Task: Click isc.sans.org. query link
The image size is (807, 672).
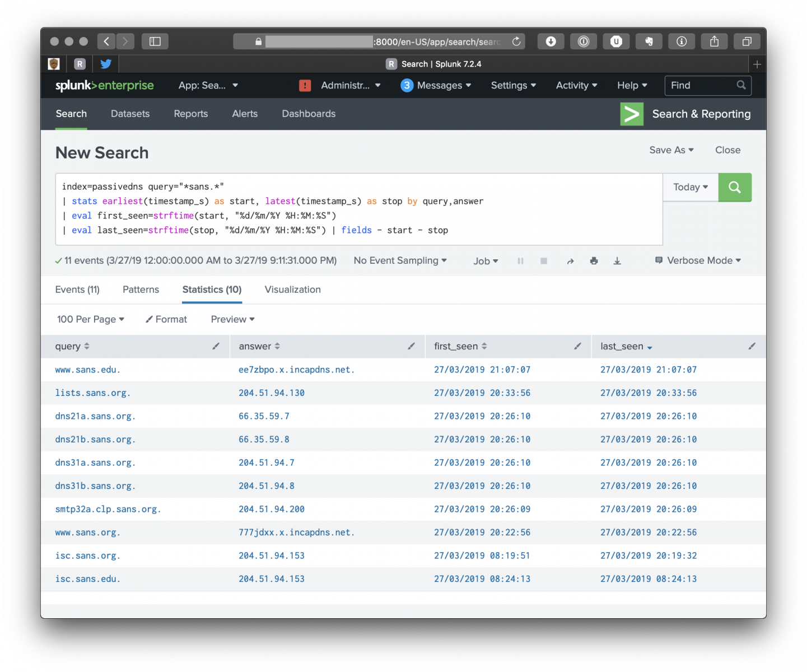Action: [x=87, y=556]
